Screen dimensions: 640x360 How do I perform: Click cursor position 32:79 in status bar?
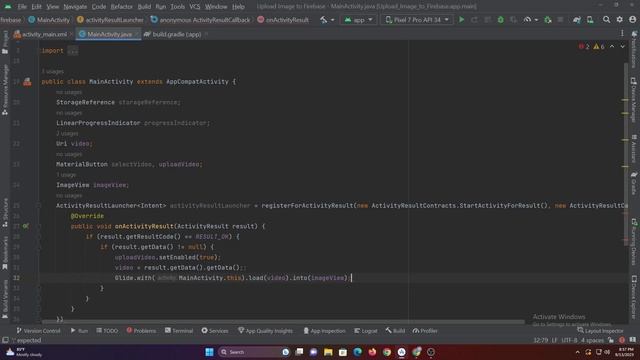541,340
